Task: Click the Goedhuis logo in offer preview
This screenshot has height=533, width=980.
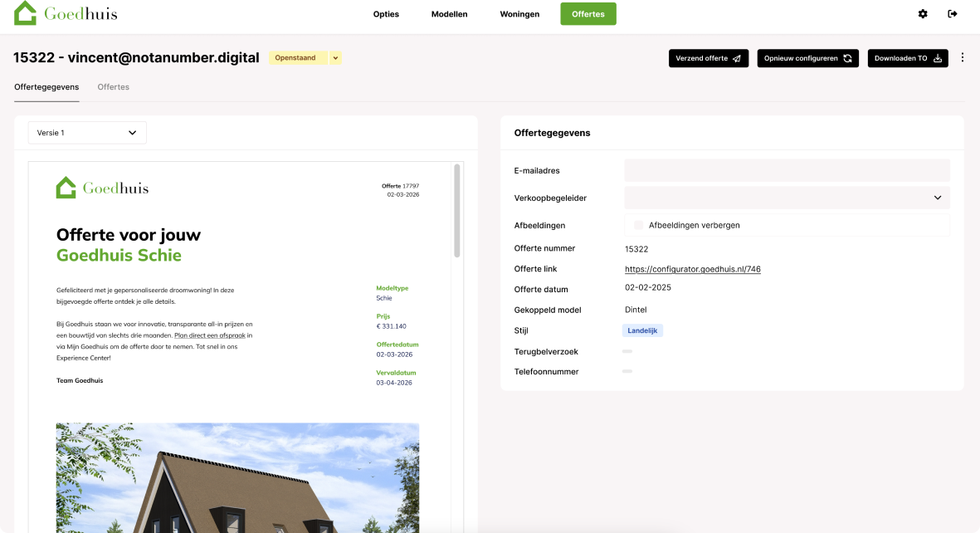Action: tap(103, 188)
